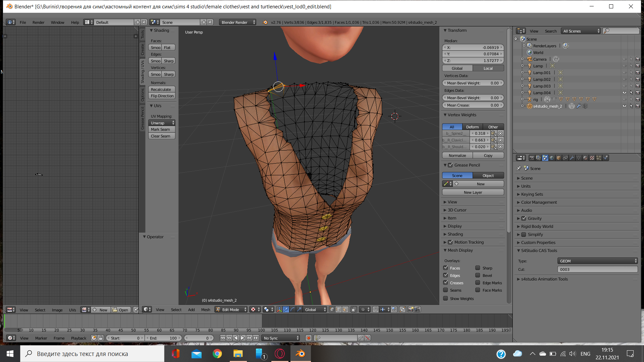The image size is (644, 362).
Task: Open the Material sphere properties tab
Action: [x=585, y=158]
